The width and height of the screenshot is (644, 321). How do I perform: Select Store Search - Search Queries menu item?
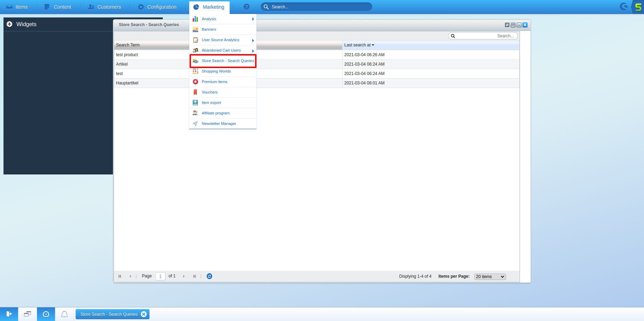(x=223, y=61)
